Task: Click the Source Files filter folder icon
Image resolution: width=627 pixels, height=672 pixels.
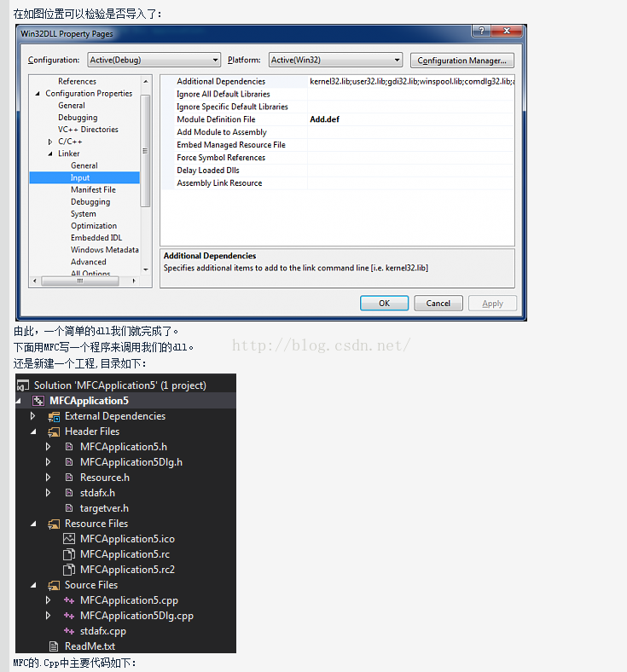Action: pyautogui.click(x=54, y=585)
